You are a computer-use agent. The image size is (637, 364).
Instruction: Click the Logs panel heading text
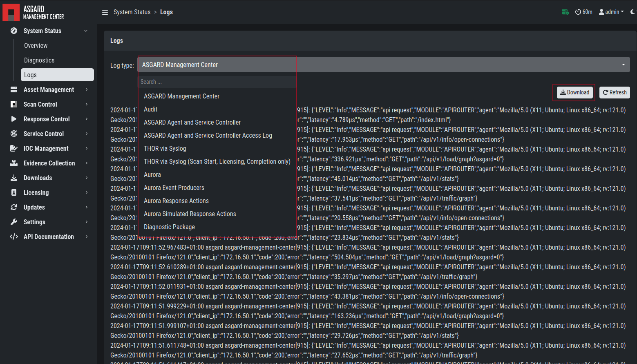(116, 40)
